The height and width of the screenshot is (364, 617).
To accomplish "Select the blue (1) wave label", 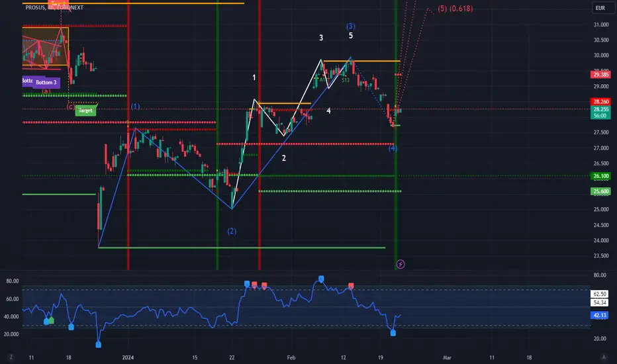I will click(x=135, y=107).
